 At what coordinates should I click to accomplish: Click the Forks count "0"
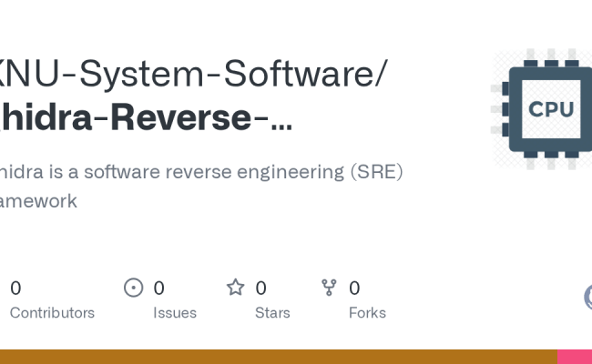pos(354,288)
